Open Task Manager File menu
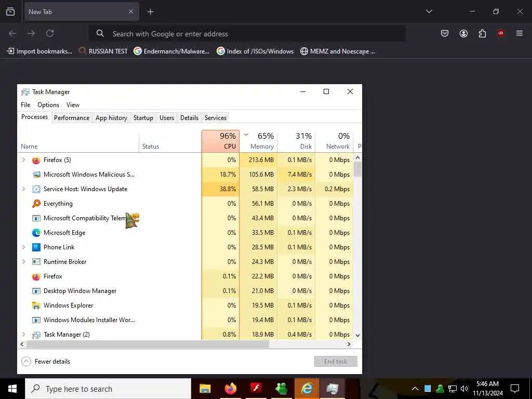The width and height of the screenshot is (532, 399). click(x=25, y=105)
